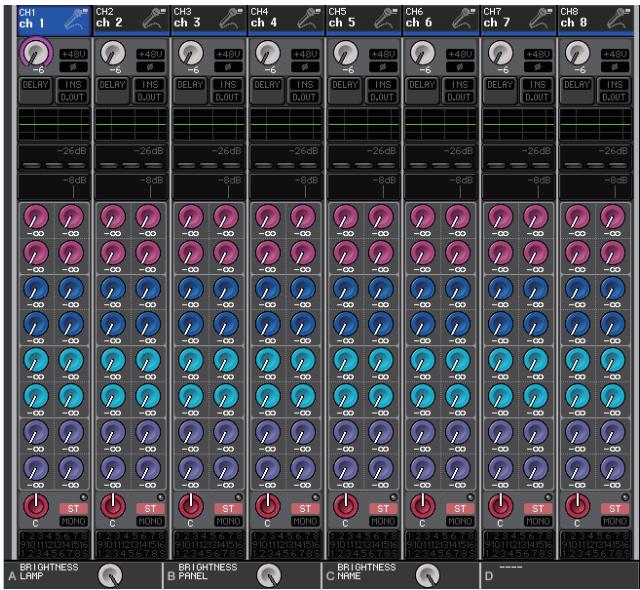Click the microphone icon on CH4 header
Viewport: 640px width, 590px height.
(308, 19)
